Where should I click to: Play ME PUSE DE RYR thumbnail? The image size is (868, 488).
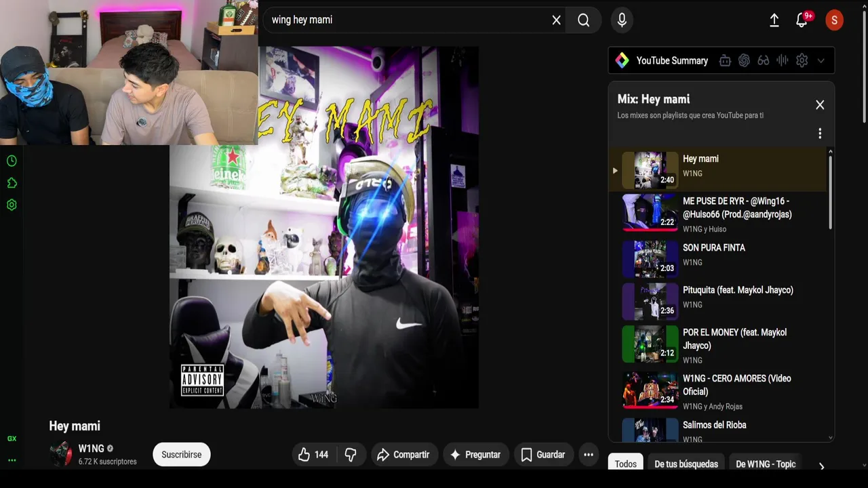point(650,213)
